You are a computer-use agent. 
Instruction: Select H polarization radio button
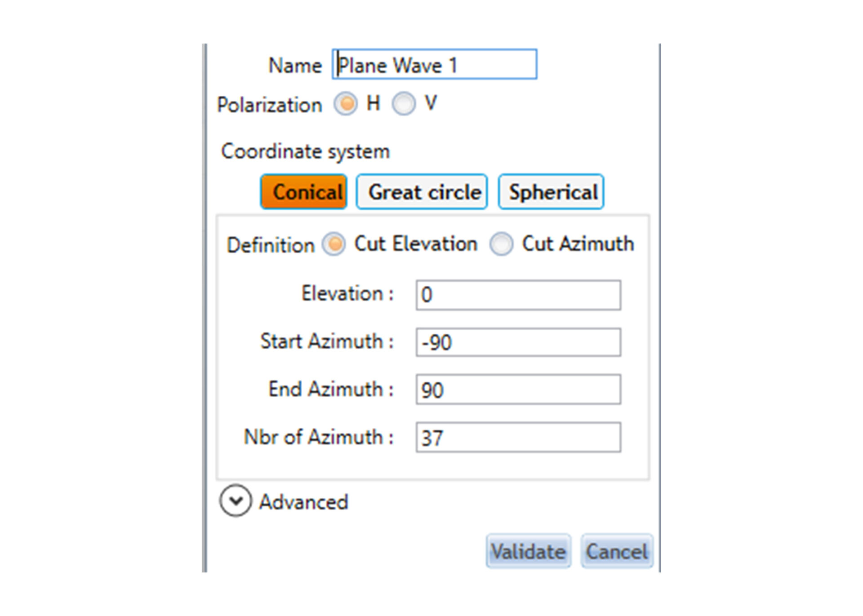pyautogui.click(x=346, y=104)
